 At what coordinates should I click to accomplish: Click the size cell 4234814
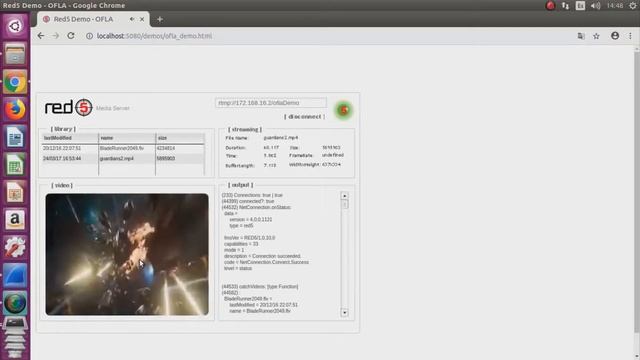pyautogui.click(x=166, y=148)
